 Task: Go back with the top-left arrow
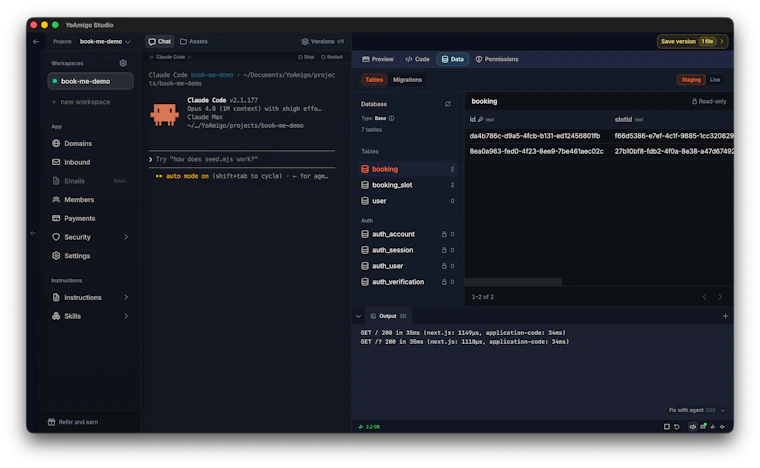point(36,42)
